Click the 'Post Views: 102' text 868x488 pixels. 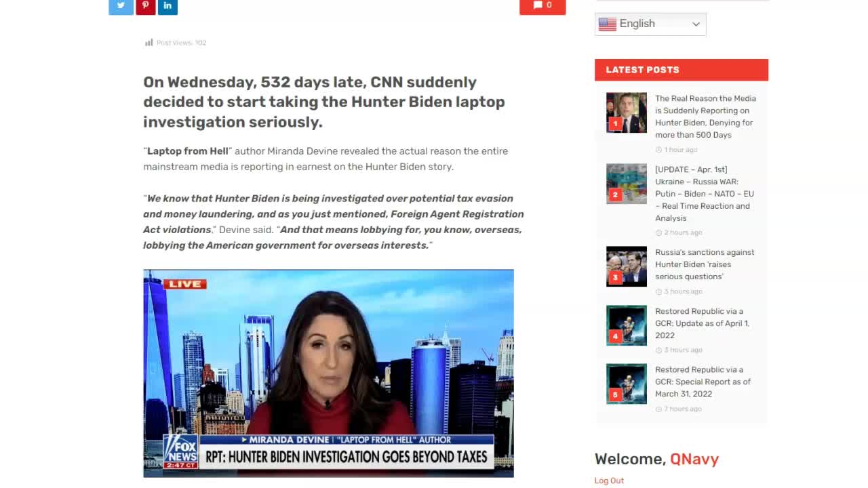pos(182,43)
